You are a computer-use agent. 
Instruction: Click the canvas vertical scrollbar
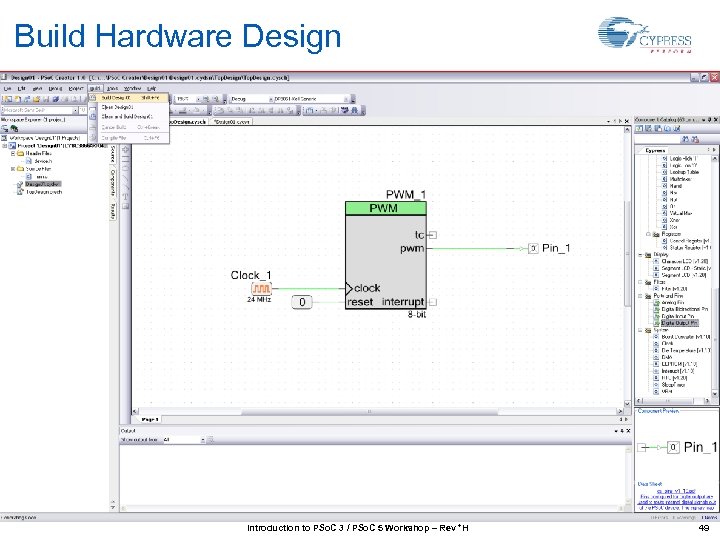coord(627,254)
